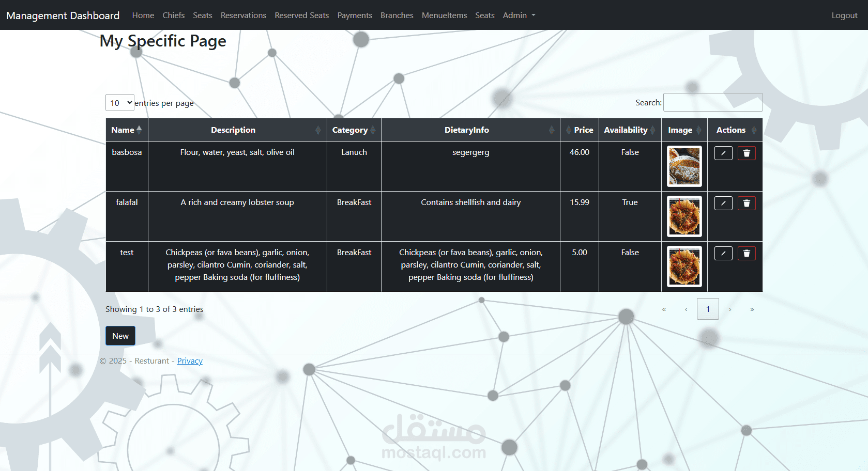Open the basbosa image thumbnail

coord(684,166)
